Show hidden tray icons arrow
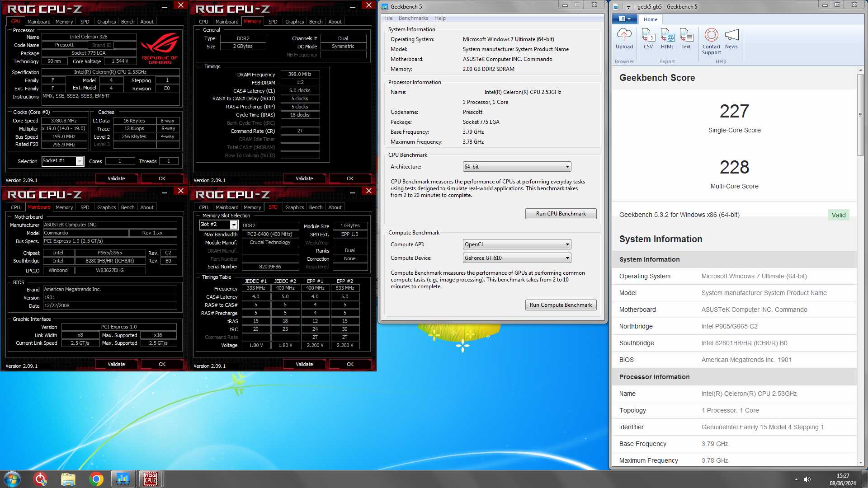Screen dimensions: 868x488 (796, 479)
